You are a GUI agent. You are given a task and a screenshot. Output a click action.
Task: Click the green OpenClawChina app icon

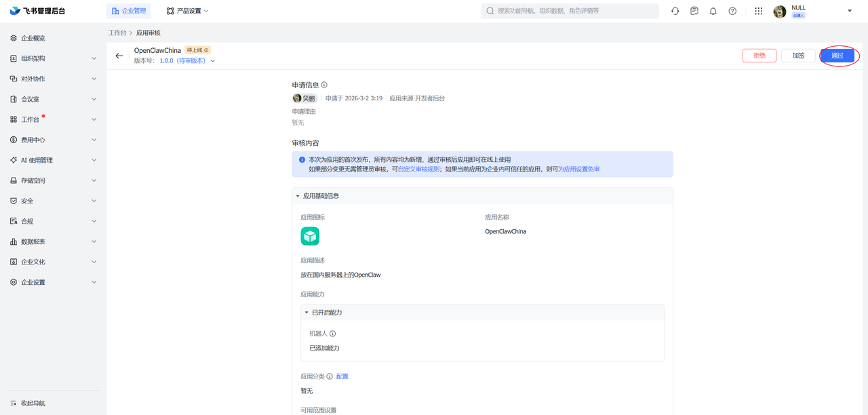(310, 236)
